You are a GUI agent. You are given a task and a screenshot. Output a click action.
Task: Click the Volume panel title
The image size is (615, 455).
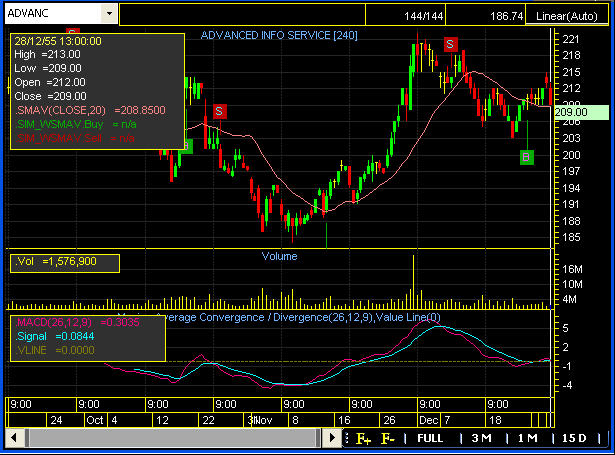[x=279, y=257]
